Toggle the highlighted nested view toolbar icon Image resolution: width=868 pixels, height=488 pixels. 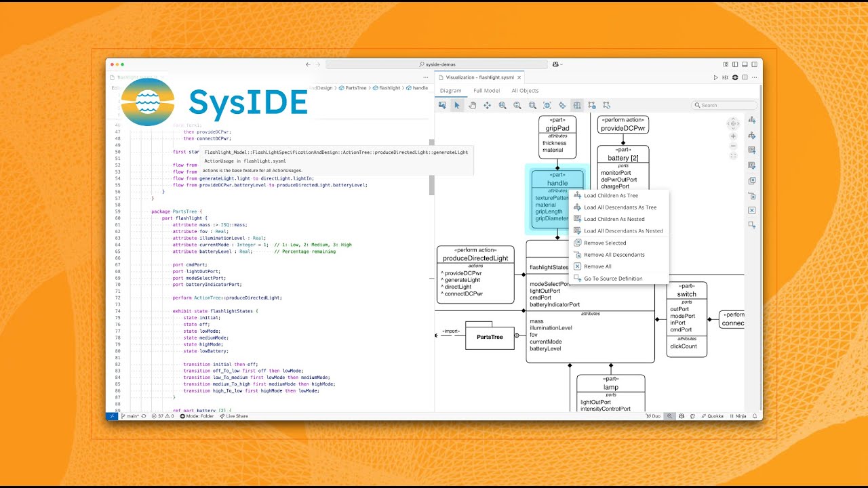coord(577,105)
